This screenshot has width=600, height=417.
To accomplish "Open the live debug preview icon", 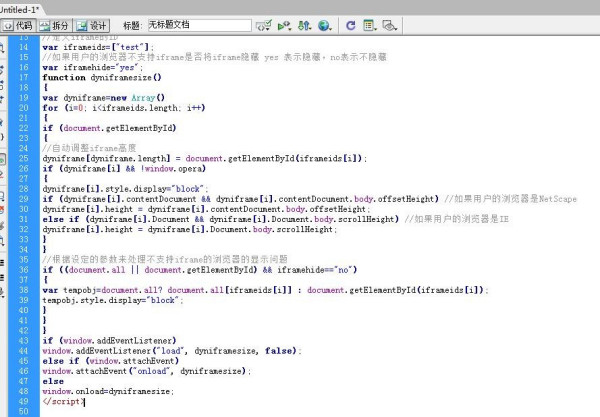I will click(x=284, y=26).
